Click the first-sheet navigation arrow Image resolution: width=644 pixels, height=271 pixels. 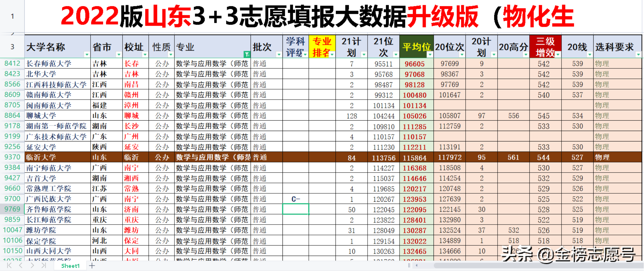(x=9, y=265)
